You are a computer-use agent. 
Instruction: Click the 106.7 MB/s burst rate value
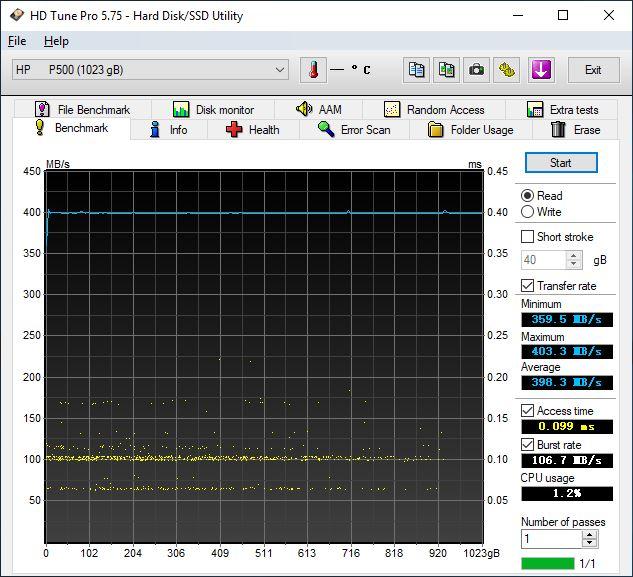pyautogui.click(x=567, y=460)
